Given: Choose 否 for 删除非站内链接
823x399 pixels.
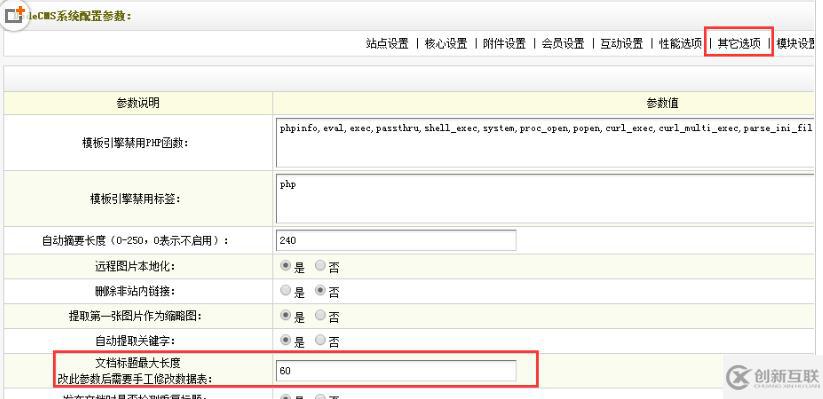Looking at the screenshot, I should point(320,290).
